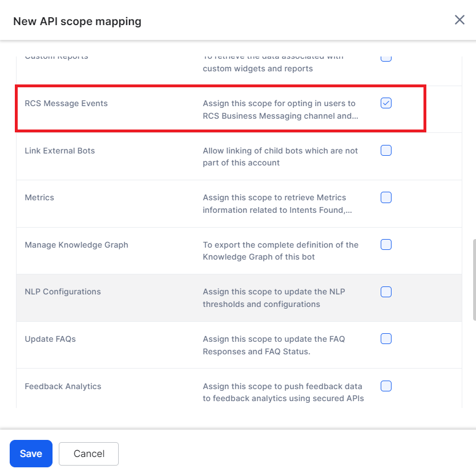The width and height of the screenshot is (476, 469).
Task: Click the Link External Bots row label
Action: (60, 150)
